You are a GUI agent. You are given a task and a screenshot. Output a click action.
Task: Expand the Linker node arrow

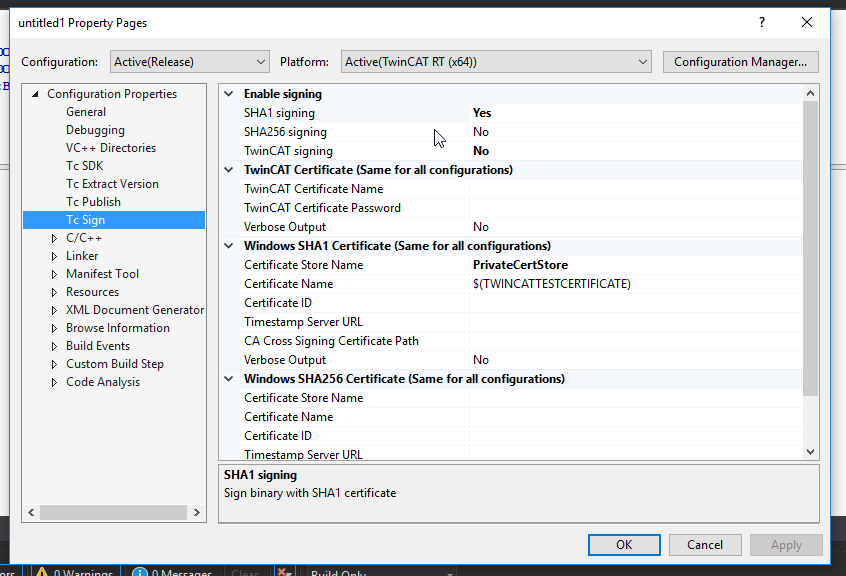point(54,256)
